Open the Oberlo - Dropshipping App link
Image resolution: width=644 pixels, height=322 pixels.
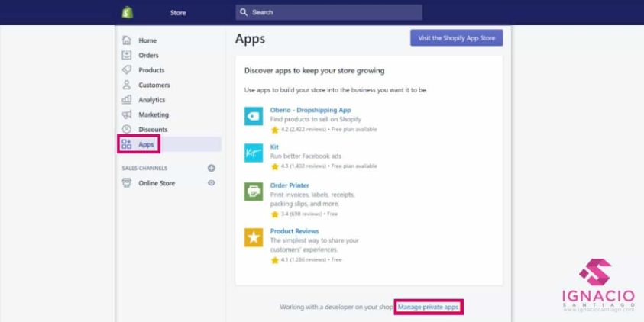pos(310,110)
